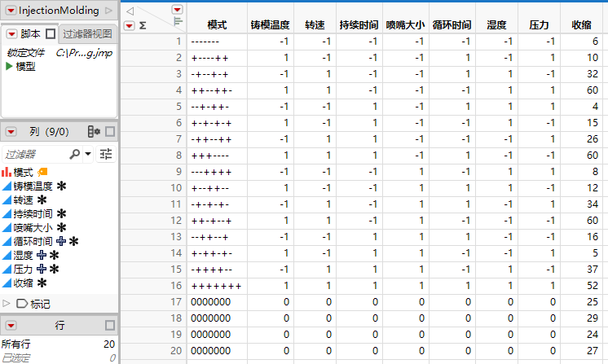Click the column grouping settings icon
The width and height of the screenshot is (608, 364).
click(94, 132)
